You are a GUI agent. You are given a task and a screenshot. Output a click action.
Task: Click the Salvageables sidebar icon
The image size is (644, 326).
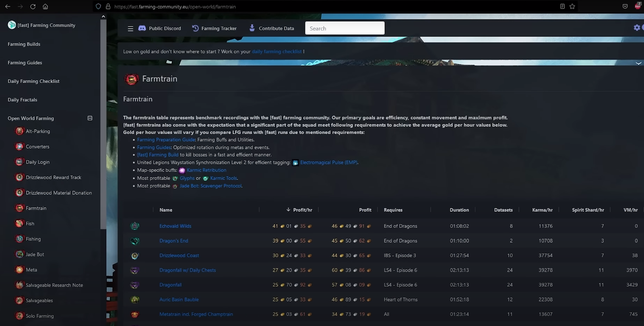19,300
